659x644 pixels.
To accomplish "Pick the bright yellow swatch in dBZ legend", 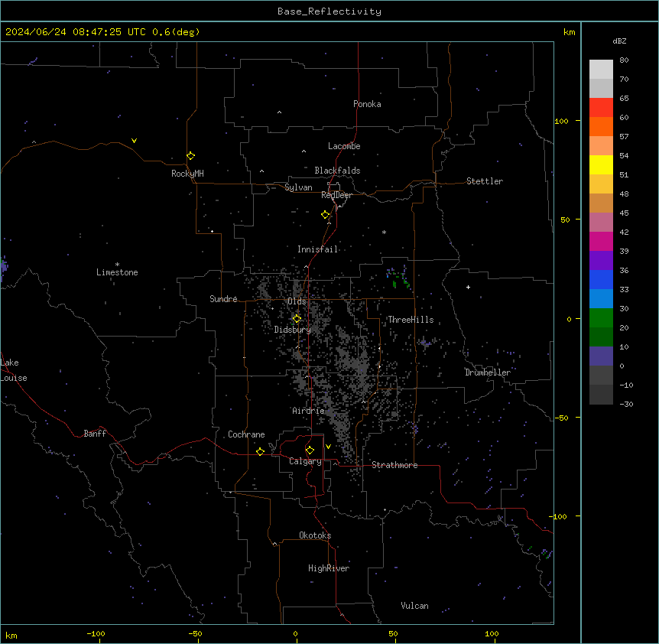I will (x=601, y=164).
